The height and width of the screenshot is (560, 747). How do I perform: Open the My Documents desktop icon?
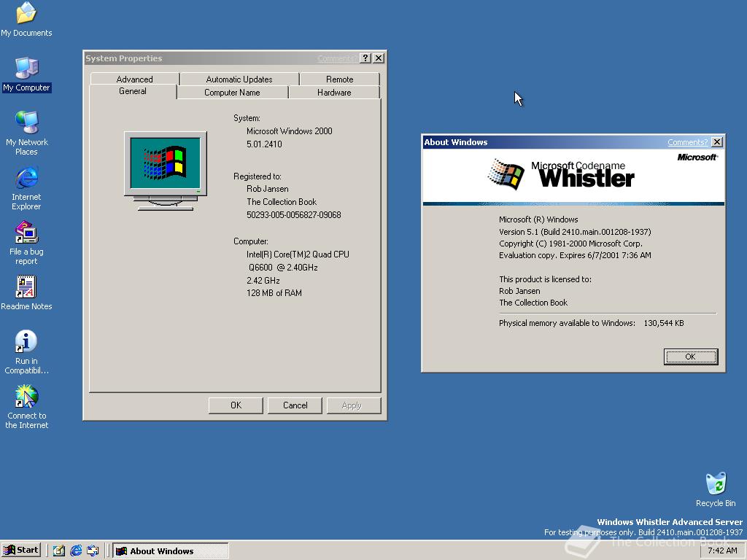(26, 19)
